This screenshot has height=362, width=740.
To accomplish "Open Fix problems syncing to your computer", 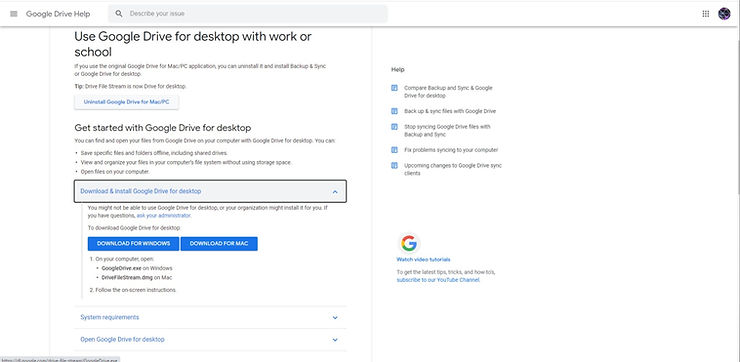I will 451,150.
